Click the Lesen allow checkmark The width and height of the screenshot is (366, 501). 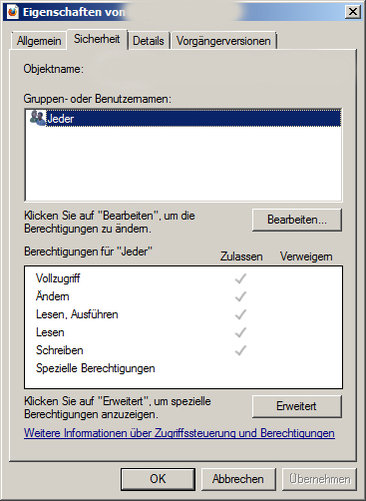[x=240, y=332]
